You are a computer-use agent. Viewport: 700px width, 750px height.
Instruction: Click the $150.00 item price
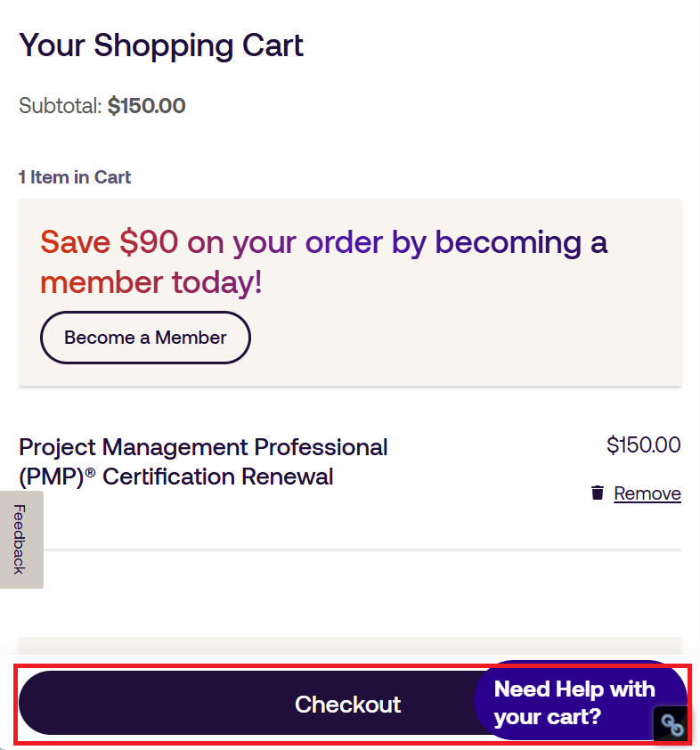[643, 444]
